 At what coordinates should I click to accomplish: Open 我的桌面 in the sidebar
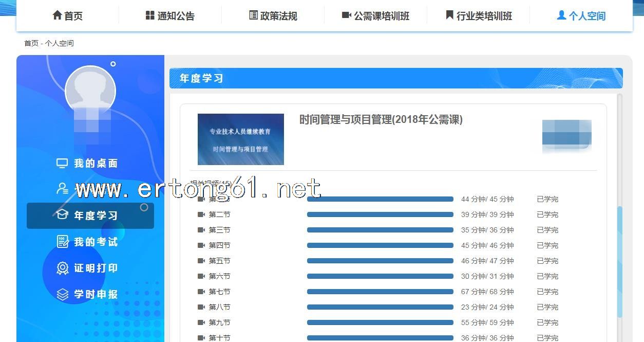96,163
